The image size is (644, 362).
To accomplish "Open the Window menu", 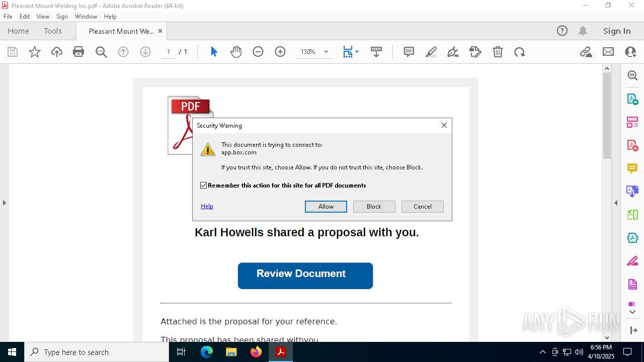I will point(86,16).
